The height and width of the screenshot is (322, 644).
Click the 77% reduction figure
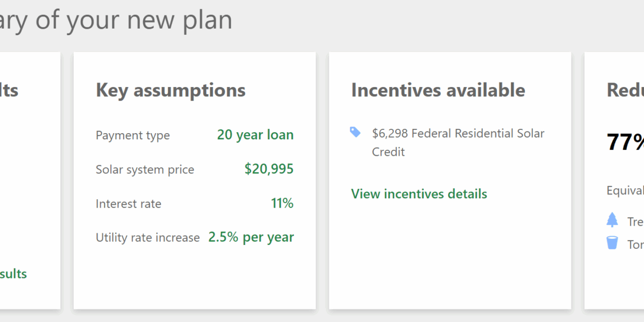tap(625, 143)
